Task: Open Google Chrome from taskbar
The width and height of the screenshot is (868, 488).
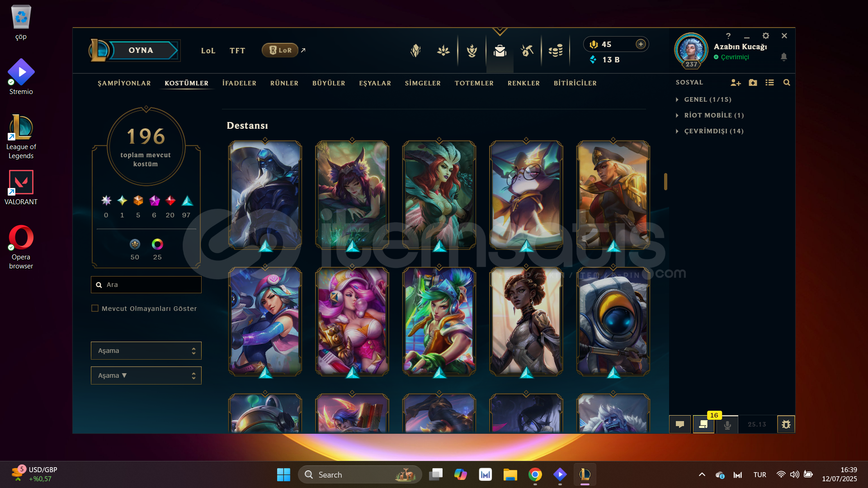Action: (x=535, y=474)
